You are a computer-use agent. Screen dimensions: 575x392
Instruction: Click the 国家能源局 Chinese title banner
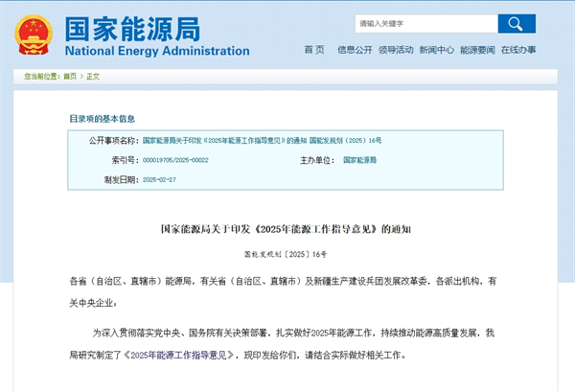click(133, 29)
